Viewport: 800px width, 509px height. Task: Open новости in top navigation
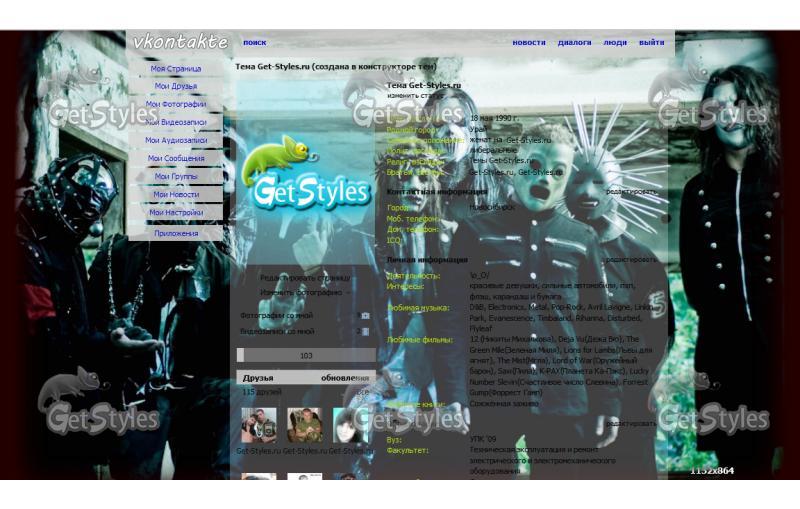click(x=529, y=43)
